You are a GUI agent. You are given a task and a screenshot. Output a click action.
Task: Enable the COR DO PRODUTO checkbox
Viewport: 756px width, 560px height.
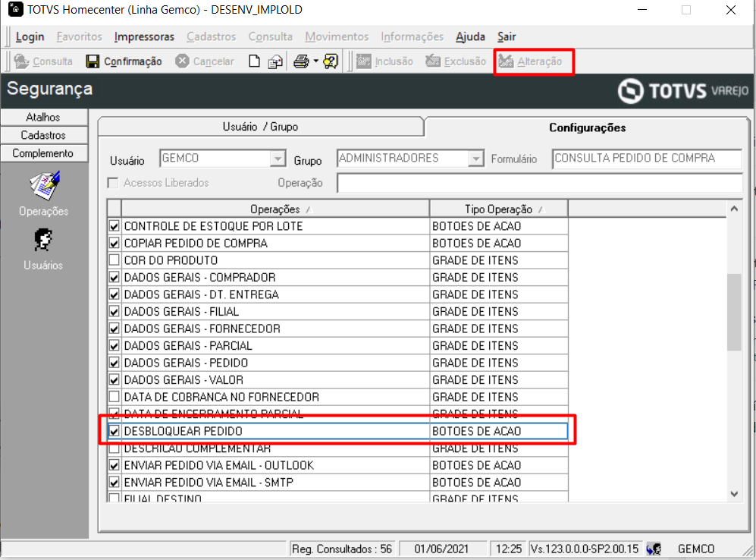(x=114, y=260)
